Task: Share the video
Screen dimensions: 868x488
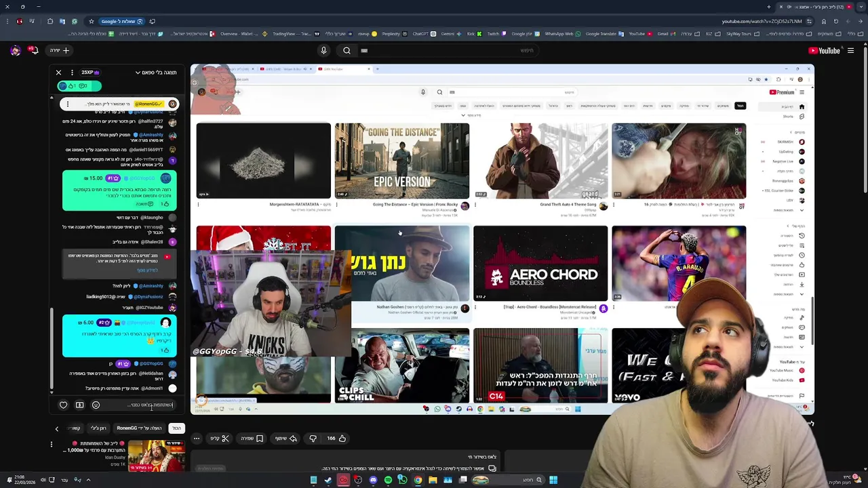Action: [x=285, y=439]
